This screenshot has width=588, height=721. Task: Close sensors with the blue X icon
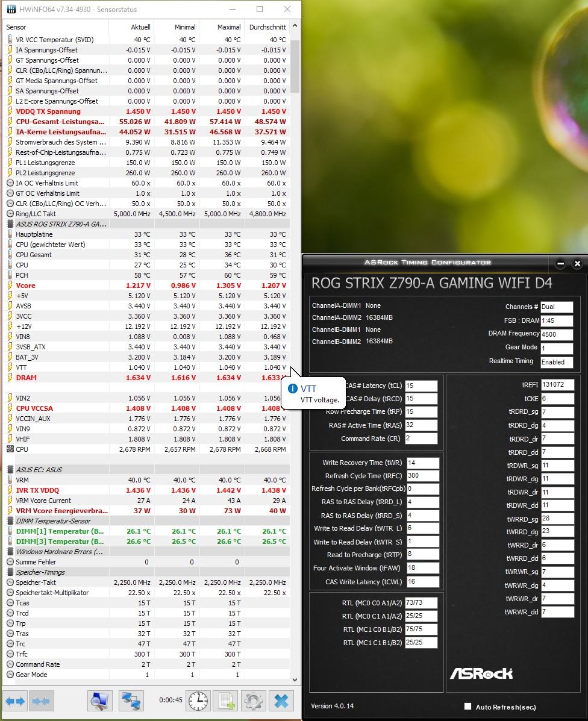[x=281, y=701]
